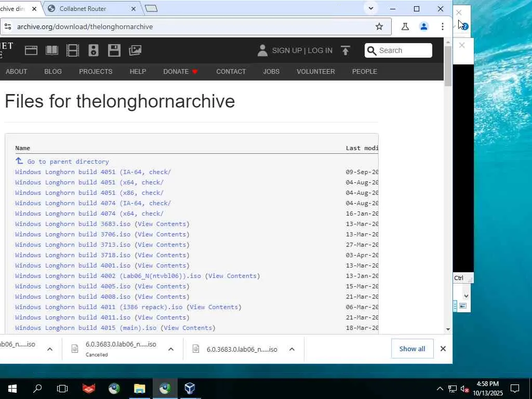Download Windows Longhorn build 3683.iso

73,224
